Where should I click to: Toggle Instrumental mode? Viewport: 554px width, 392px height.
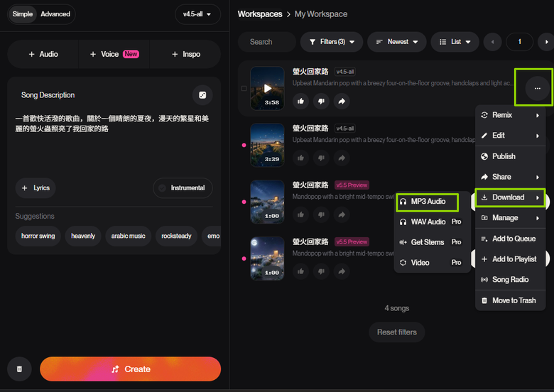(x=183, y=188)
